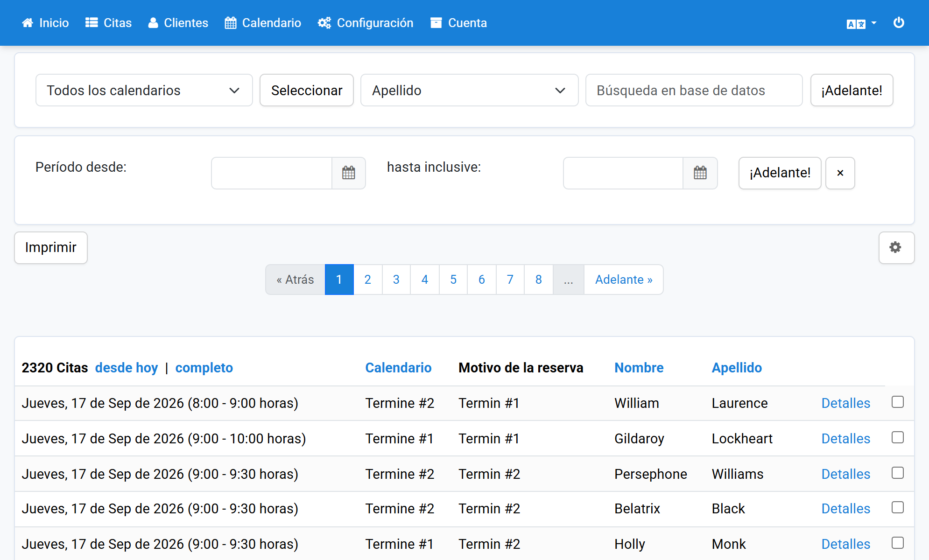Go to pagination page 5
929x560 pixels.
[453, 280]
